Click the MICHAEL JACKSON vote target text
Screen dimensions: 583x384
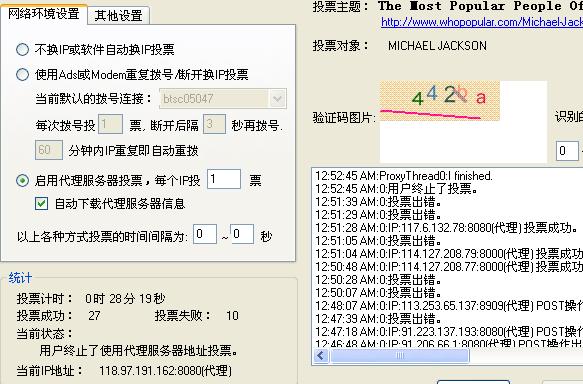click(x=437, y=46)
